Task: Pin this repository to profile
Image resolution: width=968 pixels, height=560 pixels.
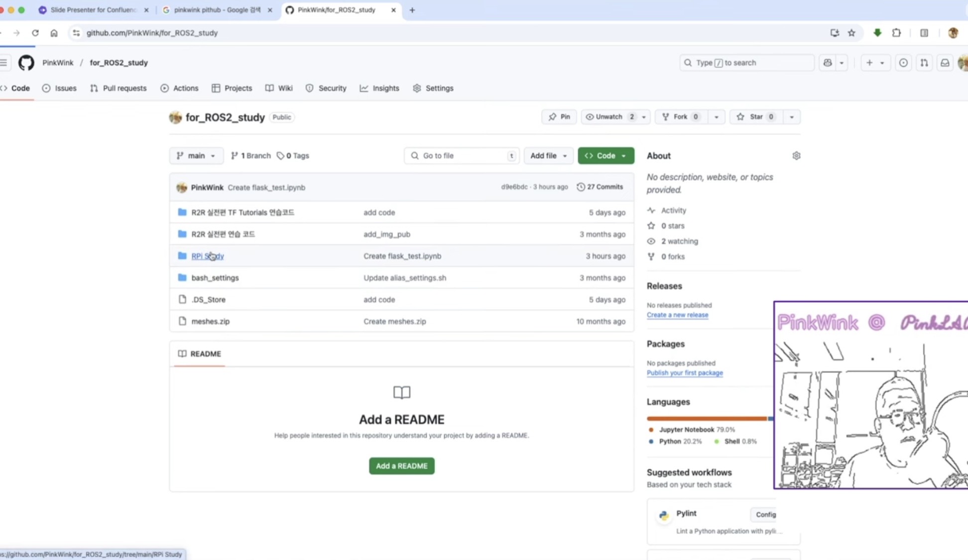Action: [x=559, y=117]
